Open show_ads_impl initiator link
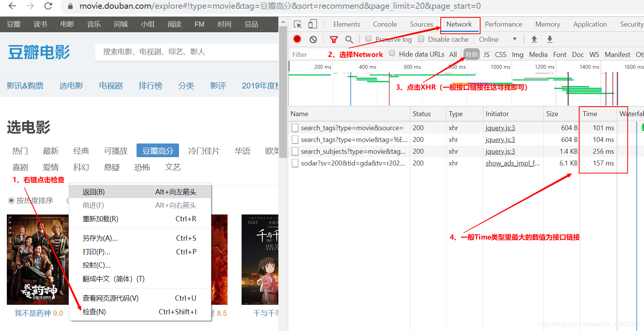Screen dimensions: 644x331 512,163
